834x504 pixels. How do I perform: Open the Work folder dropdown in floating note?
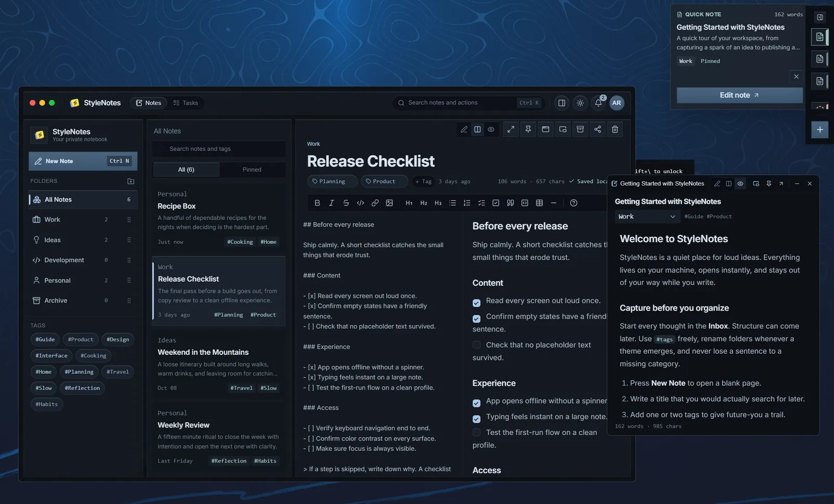tap(647, 216)
